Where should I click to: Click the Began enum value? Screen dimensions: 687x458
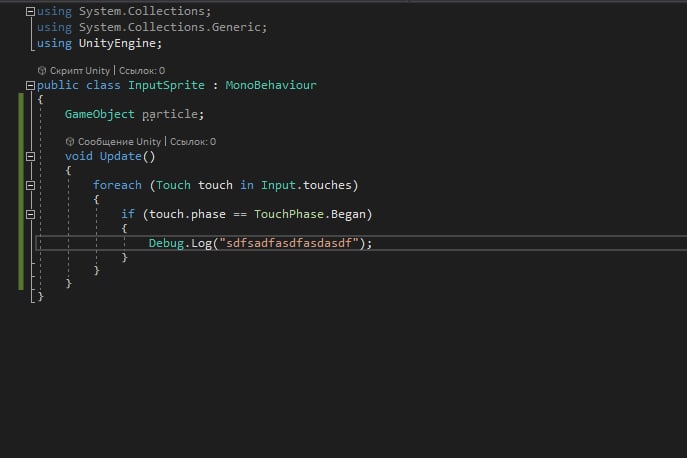348,214
